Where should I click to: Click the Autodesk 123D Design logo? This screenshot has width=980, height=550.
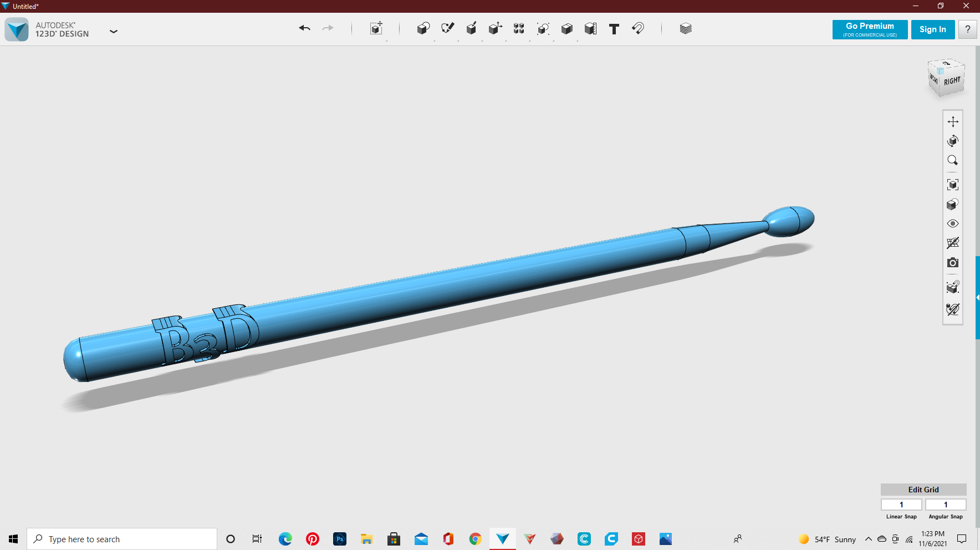(x=17, y=29)
